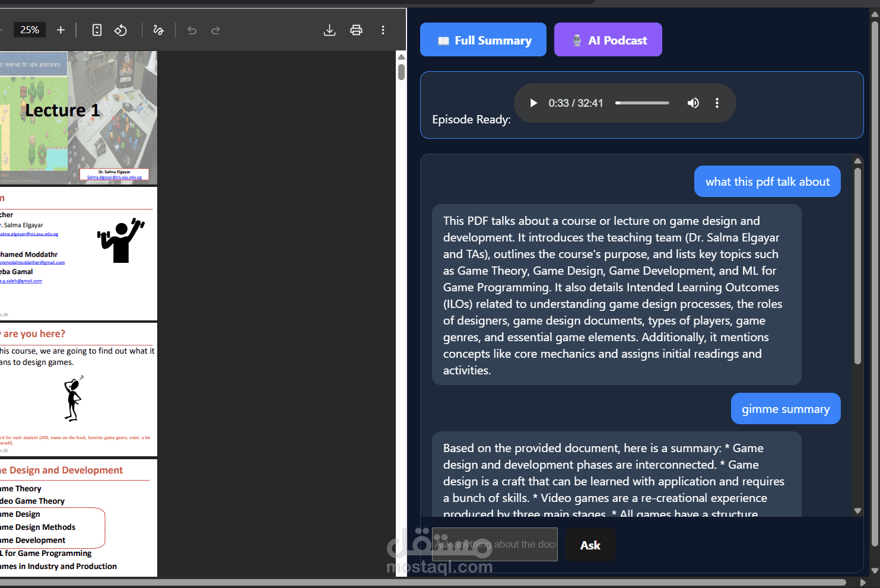Click the fit-to-page icon
880x588 pixels.
(97, 30)
